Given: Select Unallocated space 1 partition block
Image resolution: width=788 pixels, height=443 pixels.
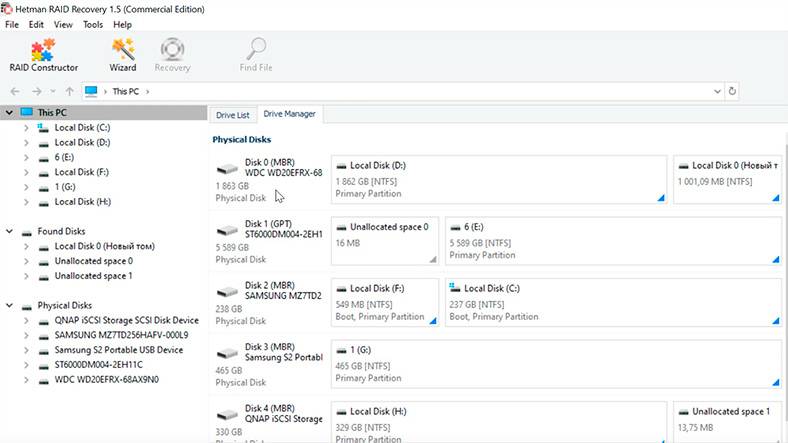Looking at the screenshot, I should pyautogui.click(x=728, y=422).
